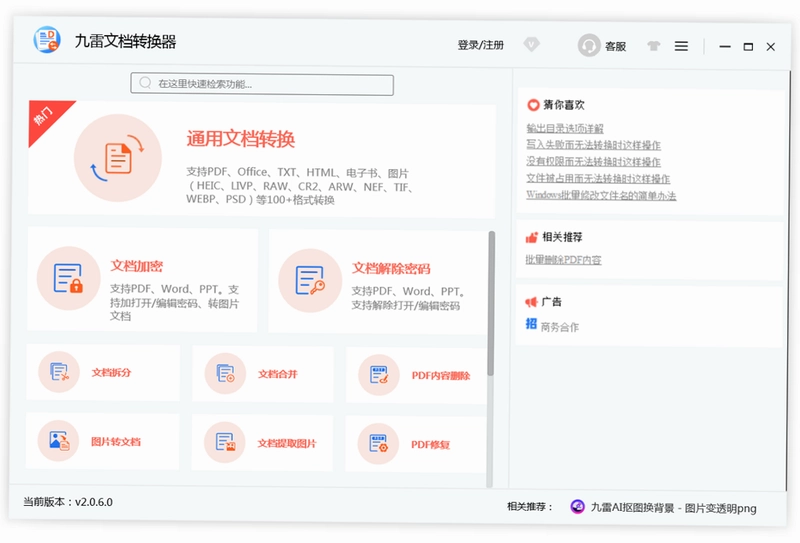Image resolution: width=800 pixels, height=543 pixels.
Task: Click the 通用文档转换 circular icon
Action: point(118,158)
